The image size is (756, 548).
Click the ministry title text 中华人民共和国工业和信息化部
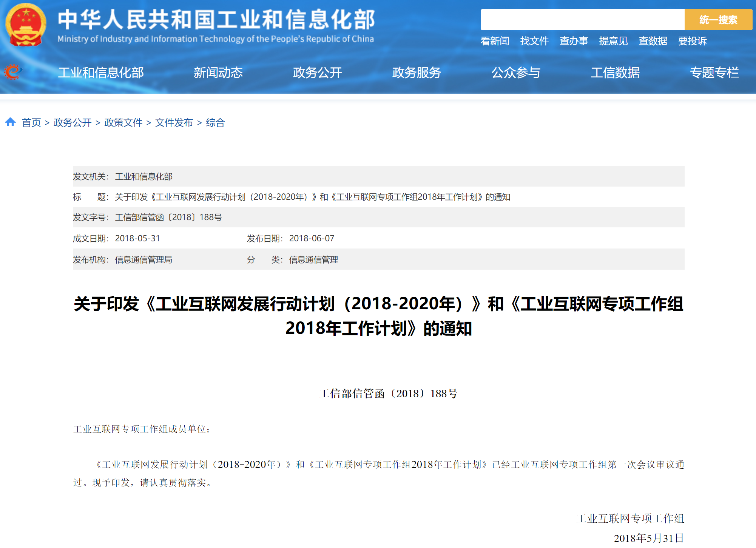pyautogui.click(x=216, y=20)
